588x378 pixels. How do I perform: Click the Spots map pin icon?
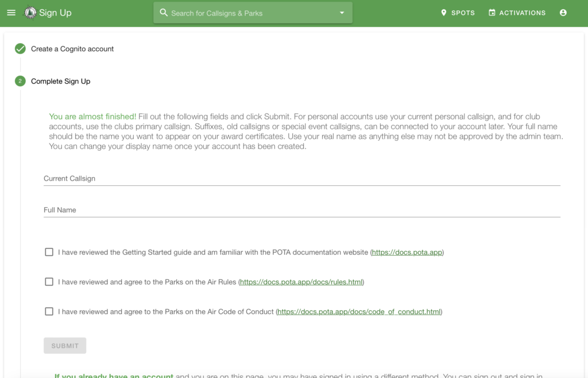pos(443,13)
